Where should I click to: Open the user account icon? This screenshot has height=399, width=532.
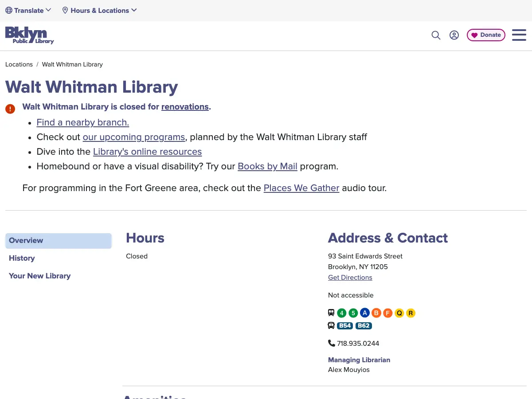[x=454, y=35]
